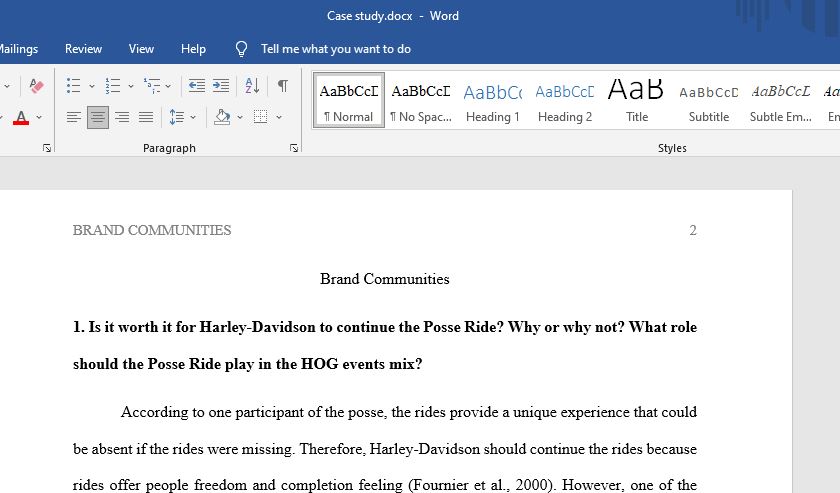Viewport: 840px width, 493px height.
Task: Apply multilevel list formatting
Action: pos(152,86)
